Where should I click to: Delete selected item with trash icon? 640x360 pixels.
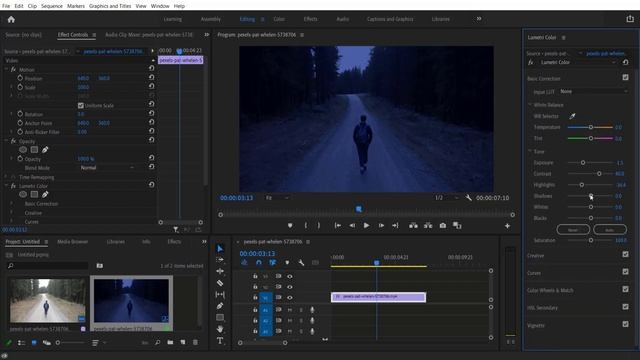click(x=195, y=342)
